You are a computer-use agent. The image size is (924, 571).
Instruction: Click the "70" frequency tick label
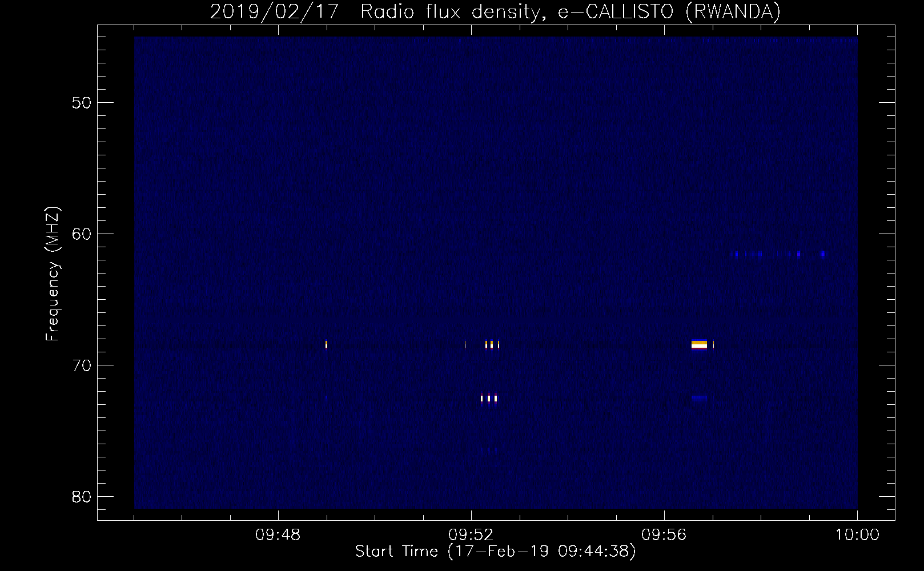pyautogui.click(x=82, y=365)
